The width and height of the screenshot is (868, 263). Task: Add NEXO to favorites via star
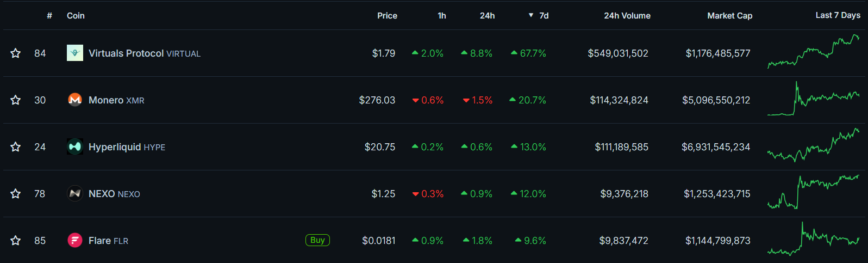(16, 193)
